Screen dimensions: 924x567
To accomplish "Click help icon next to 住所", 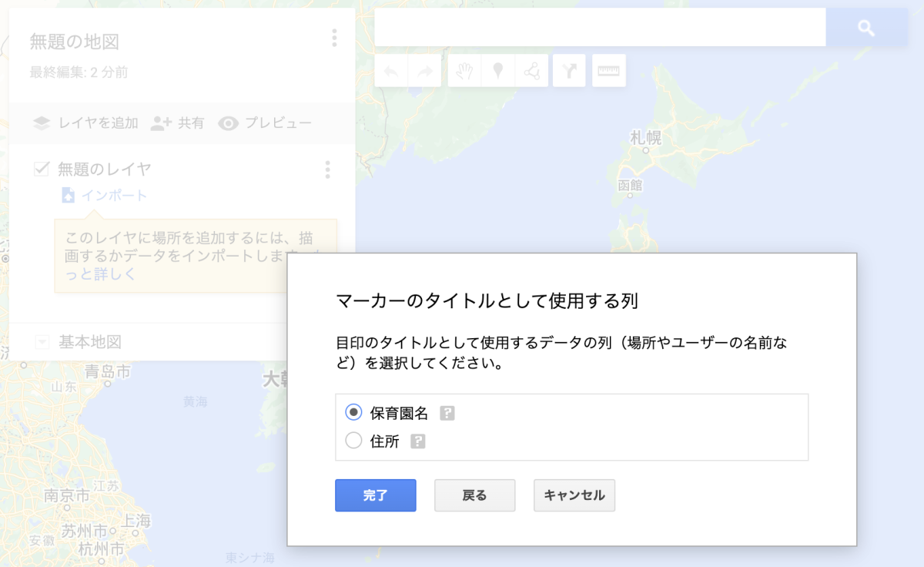I will tap(418, 441).
